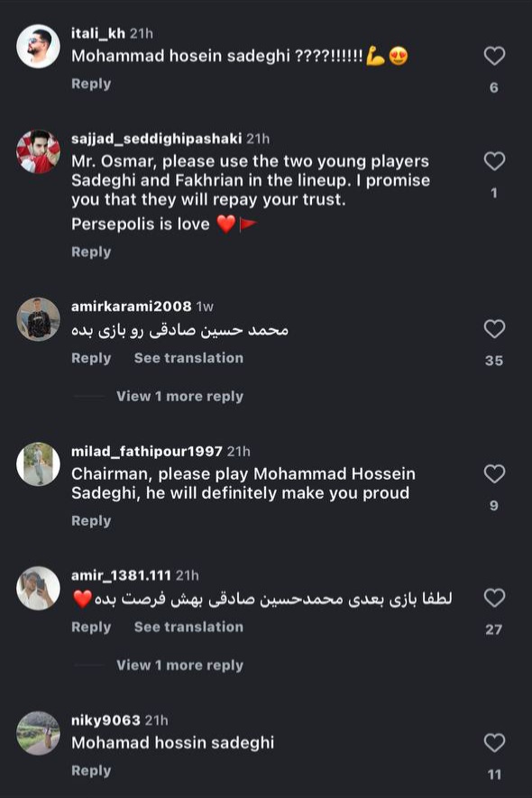Show translation of amirkarami2008's Persian comment

tap(188, 358)
